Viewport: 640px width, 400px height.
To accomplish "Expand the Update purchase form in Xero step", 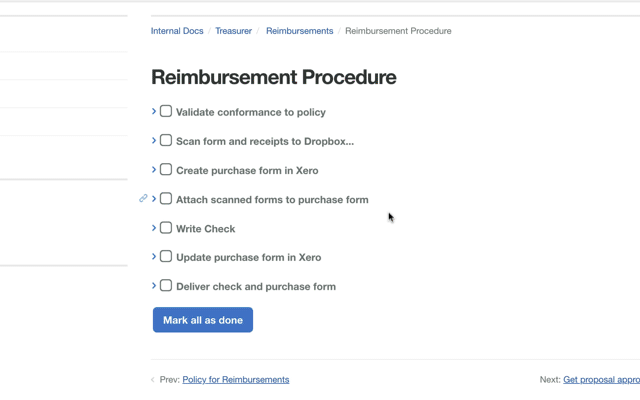I will tap(154, 256).
